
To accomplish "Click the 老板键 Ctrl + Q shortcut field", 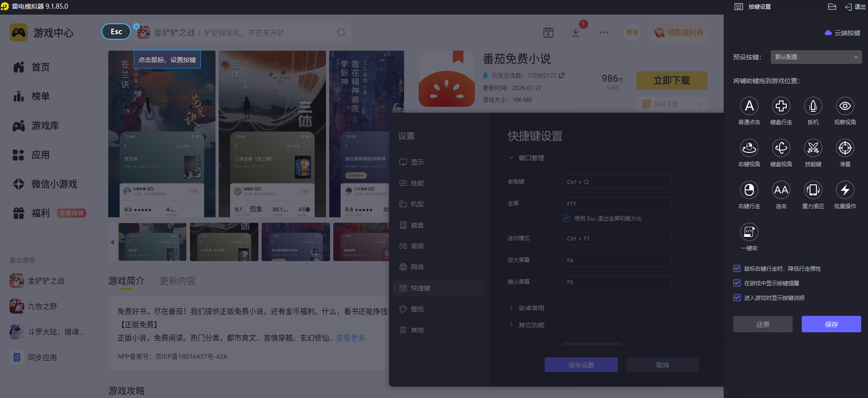I will (x=616, y=182).
